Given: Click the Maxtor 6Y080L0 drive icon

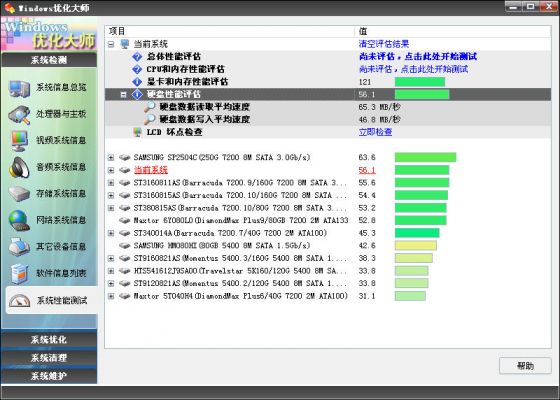Looking at the screenshot, I should (125, 220).
